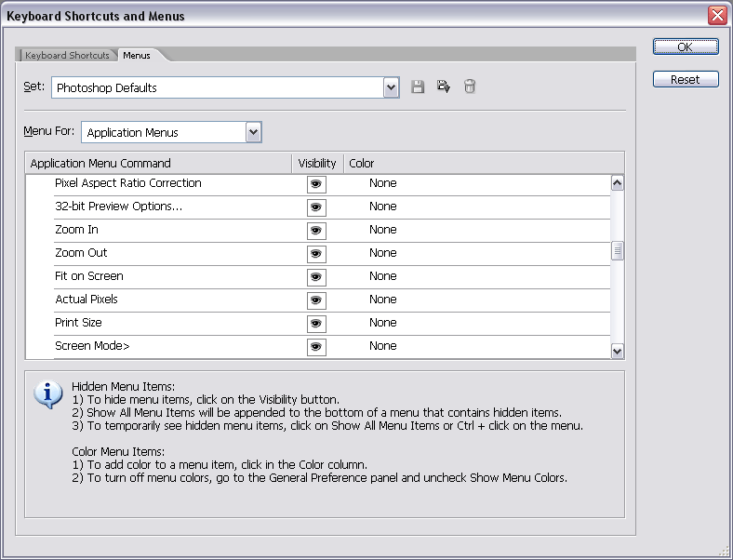Viewport: 733px width, 560px height.
Task: Toggle visibility for Screen Mode submenu
Action: click(316, 347)
